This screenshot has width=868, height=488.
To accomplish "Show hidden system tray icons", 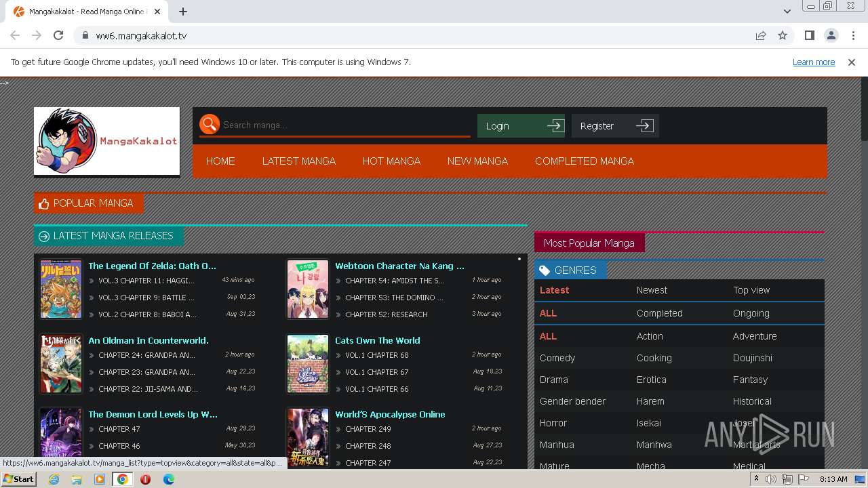I will [756, 479].
